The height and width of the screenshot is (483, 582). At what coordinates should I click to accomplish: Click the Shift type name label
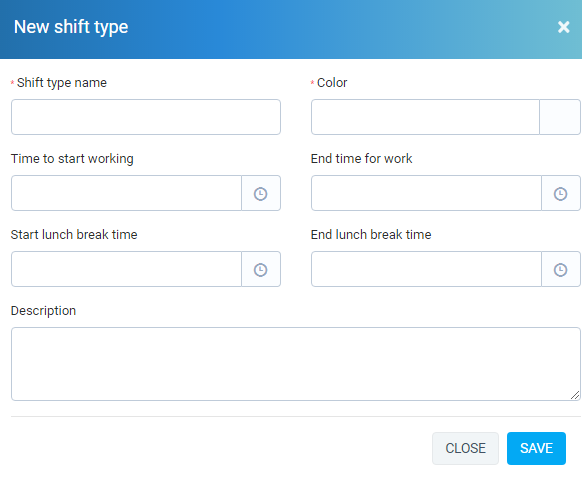(62, 83)
